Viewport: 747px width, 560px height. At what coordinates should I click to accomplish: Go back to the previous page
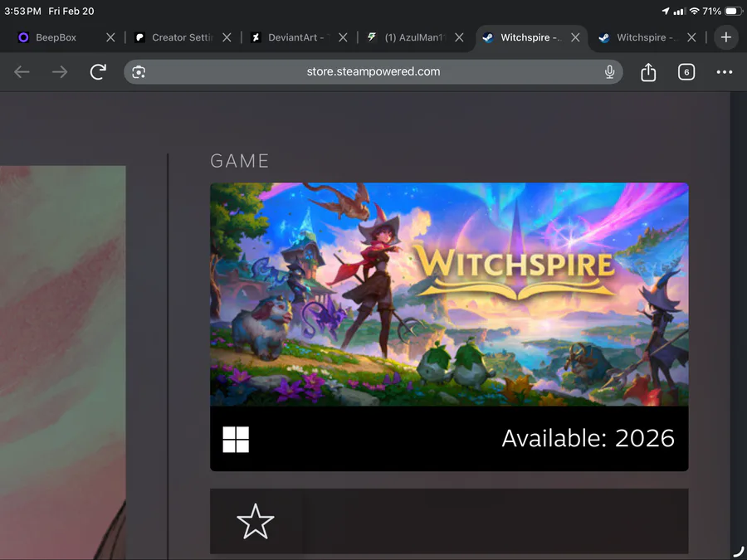click(22, 72)
